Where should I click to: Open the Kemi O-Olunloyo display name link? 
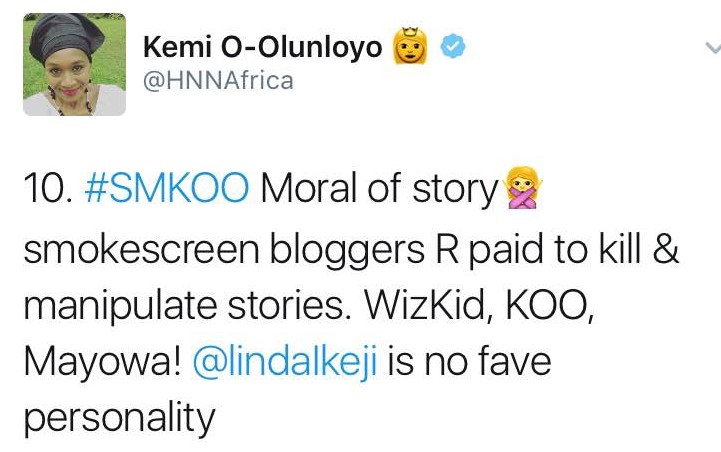[263, 47]
